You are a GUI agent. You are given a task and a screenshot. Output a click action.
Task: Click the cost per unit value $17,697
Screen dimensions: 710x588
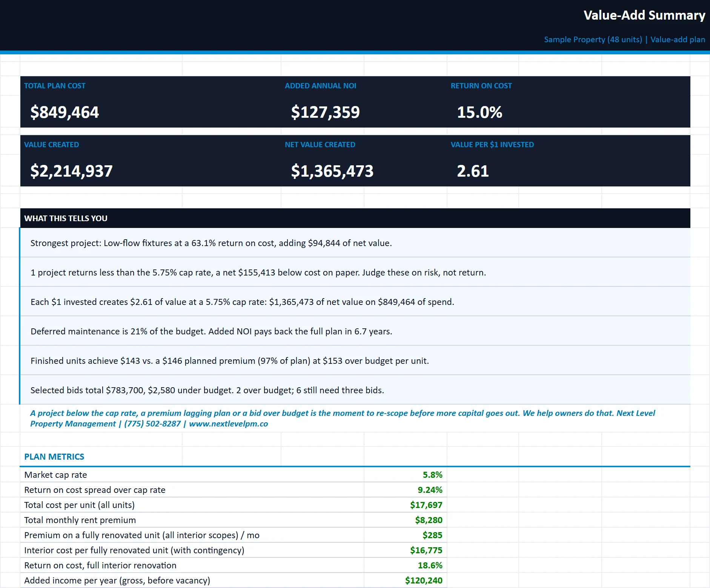(x=426, y=505)
